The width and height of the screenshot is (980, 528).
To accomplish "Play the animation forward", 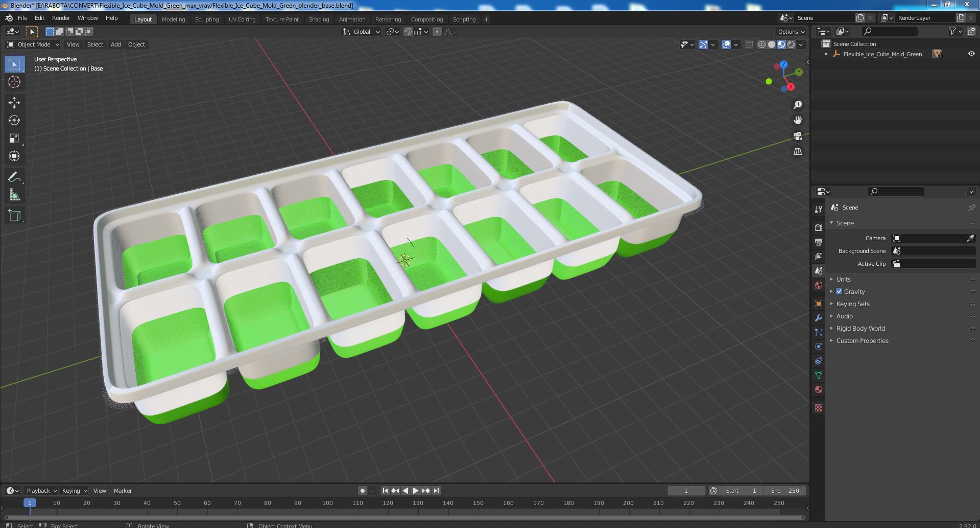I will pyautogui.click(x=416, y=491).
